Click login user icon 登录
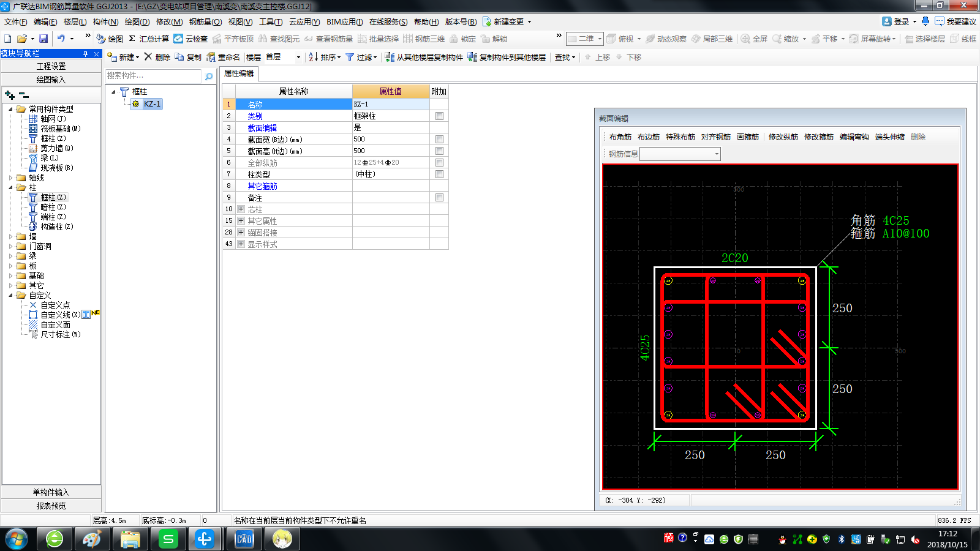The image size is (980, 551). [x=886, y=21]
